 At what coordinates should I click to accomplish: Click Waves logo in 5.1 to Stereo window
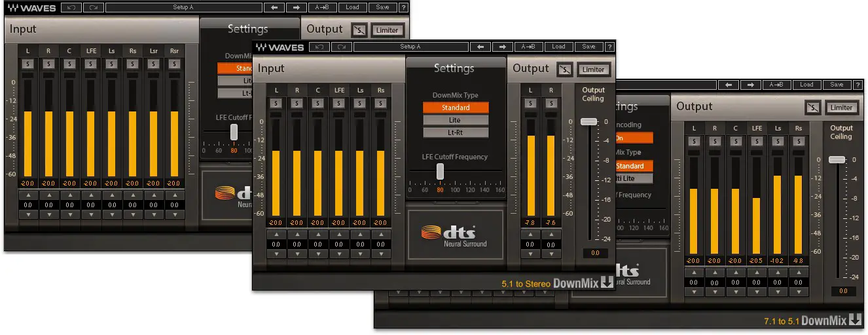(x=280, y=47)
